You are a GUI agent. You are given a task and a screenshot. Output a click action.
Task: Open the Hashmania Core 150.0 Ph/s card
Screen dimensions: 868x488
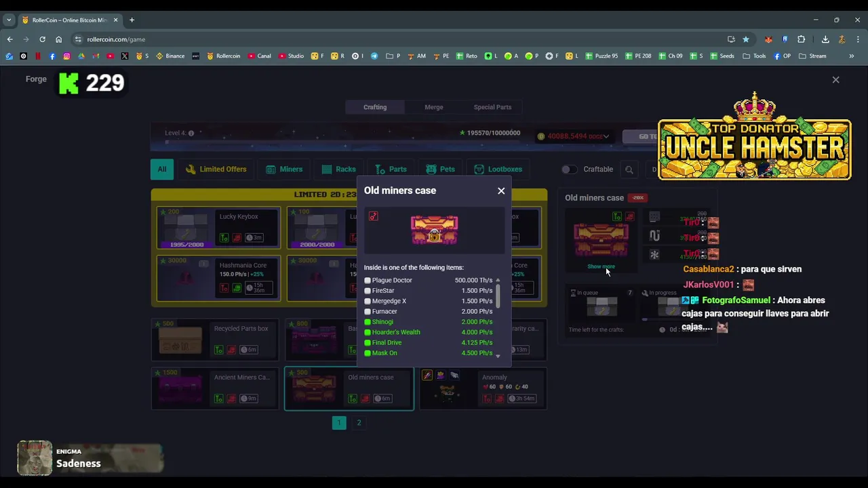(x=218, y=277)
